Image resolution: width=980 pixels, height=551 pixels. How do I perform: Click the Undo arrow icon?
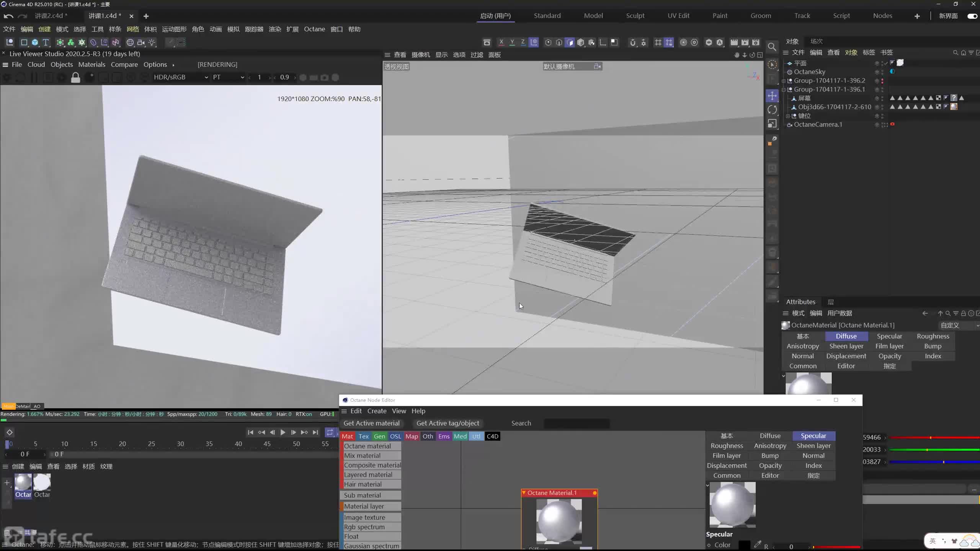coord(8,16)
